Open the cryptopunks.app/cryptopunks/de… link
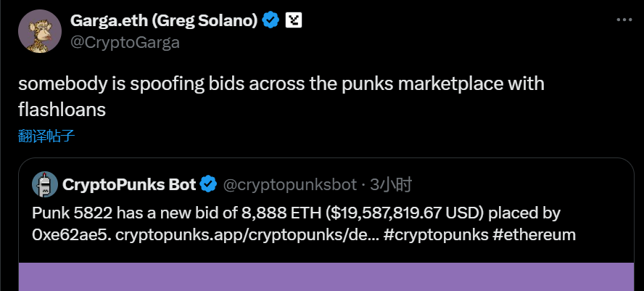 click(237, 235)
